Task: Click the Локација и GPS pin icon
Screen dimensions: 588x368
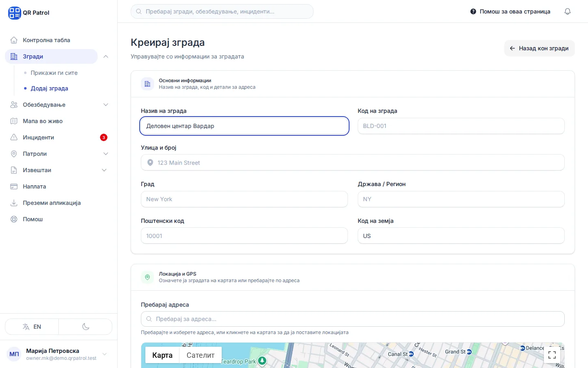Action: point(147,277)
